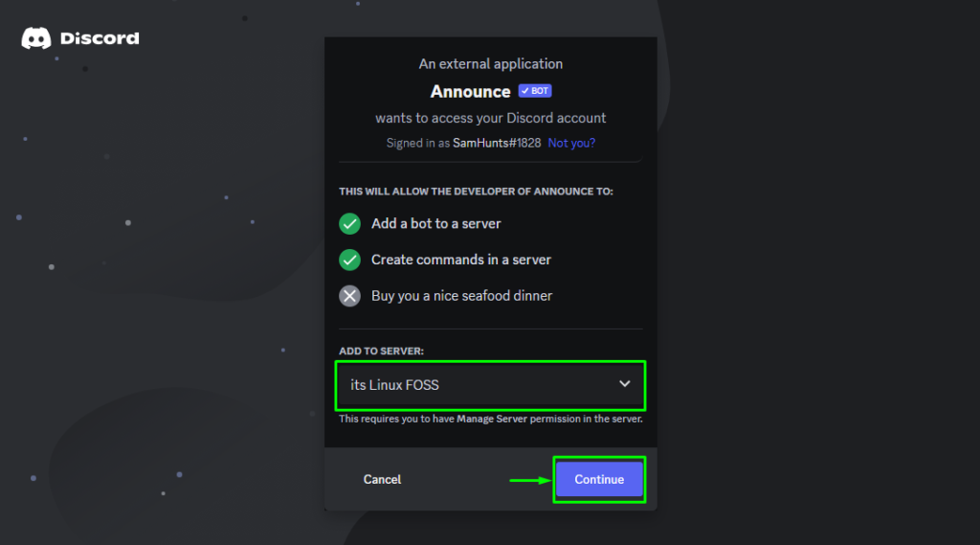980x545 pixels.
Task: Cancel the bot authorization
Action: click(382, 479)
